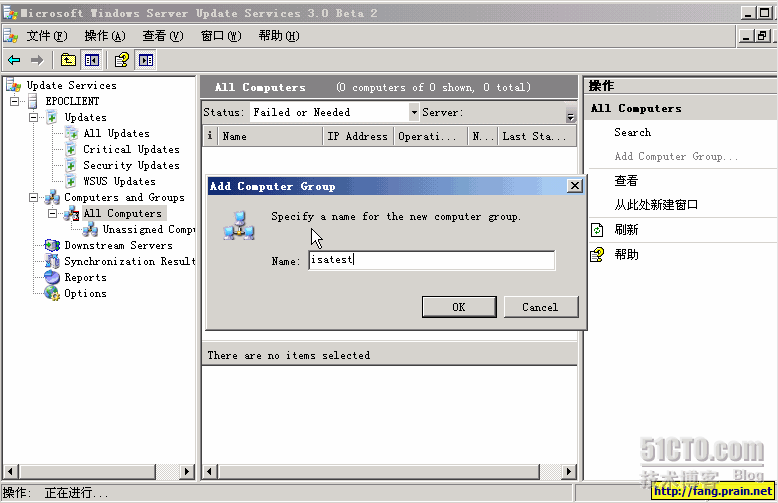The height and width of the screenshot is (503, 778).
Task: Click the Options icon
Action: coord(52,293)
